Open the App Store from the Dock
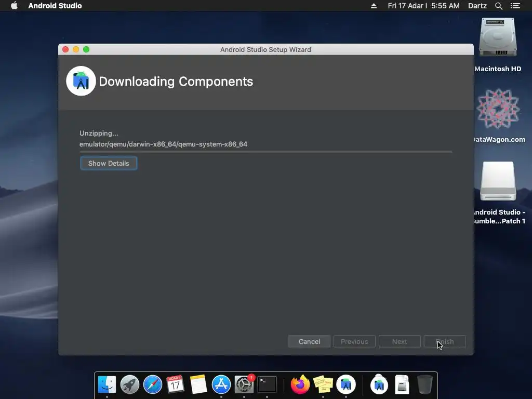 tap(221, 385)
